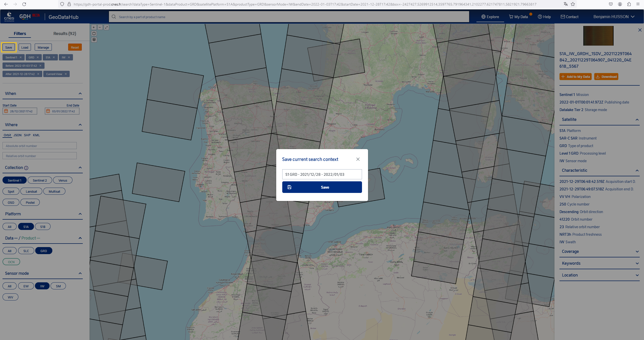Collapse the Collection section
The width and height of the screenshot is (644, 340).
point(80,167)
